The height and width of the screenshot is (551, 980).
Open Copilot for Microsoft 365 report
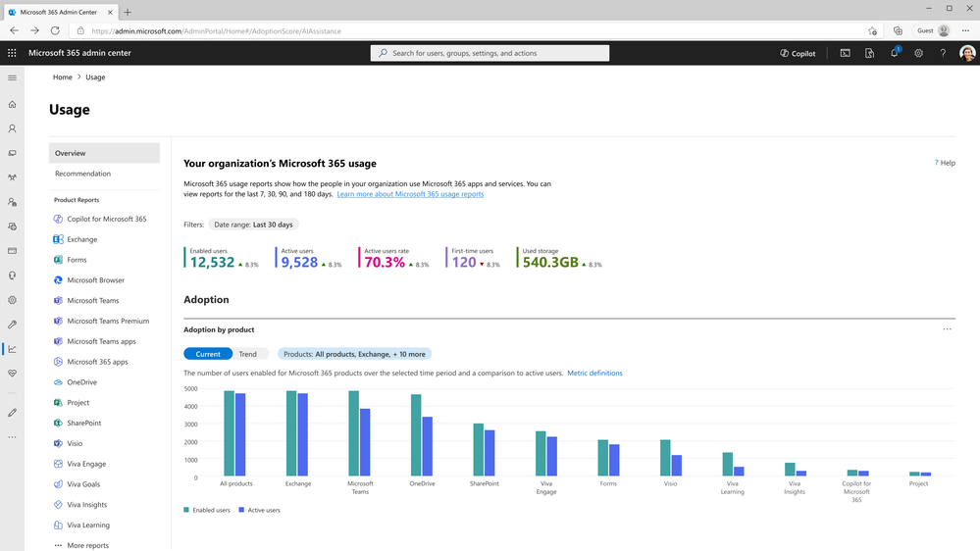click(101, 219)
